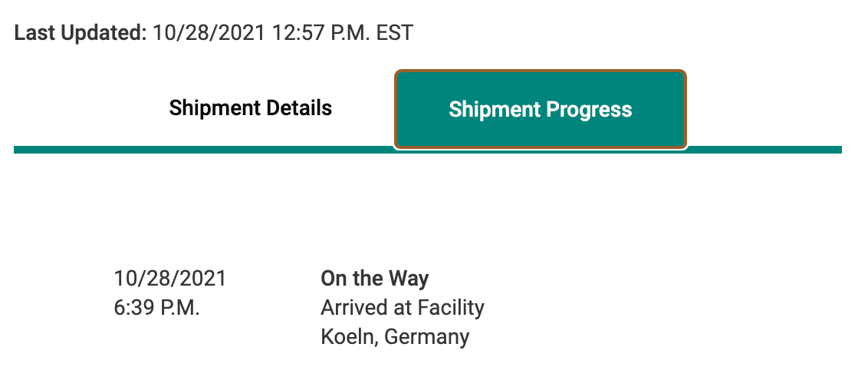Image resolution: width=868 pixels, height=367 pixels.
Task: Click the word "Way" in status heading
Action: pos(410,278)
